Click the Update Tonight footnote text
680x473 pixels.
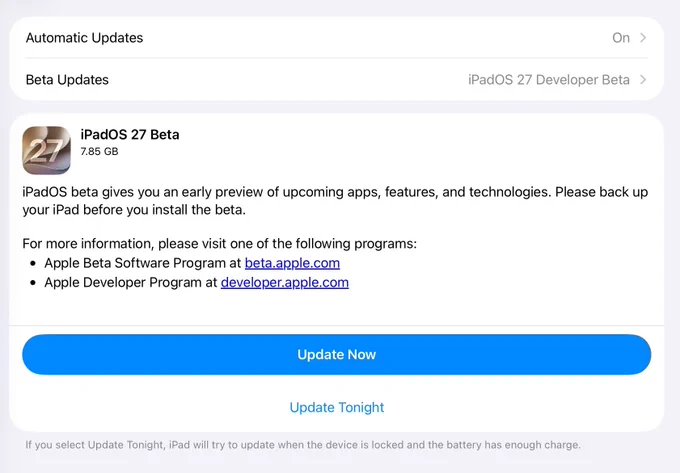coord(303,445)
